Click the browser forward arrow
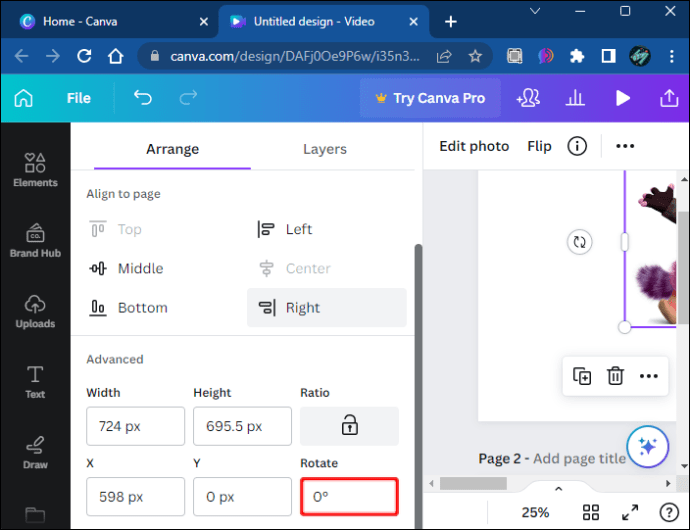 coord(53,56)
